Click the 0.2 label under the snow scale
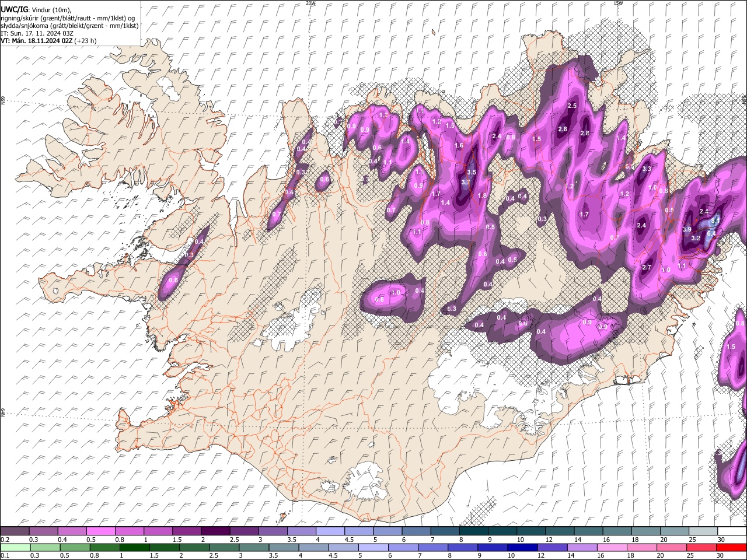 5,540
